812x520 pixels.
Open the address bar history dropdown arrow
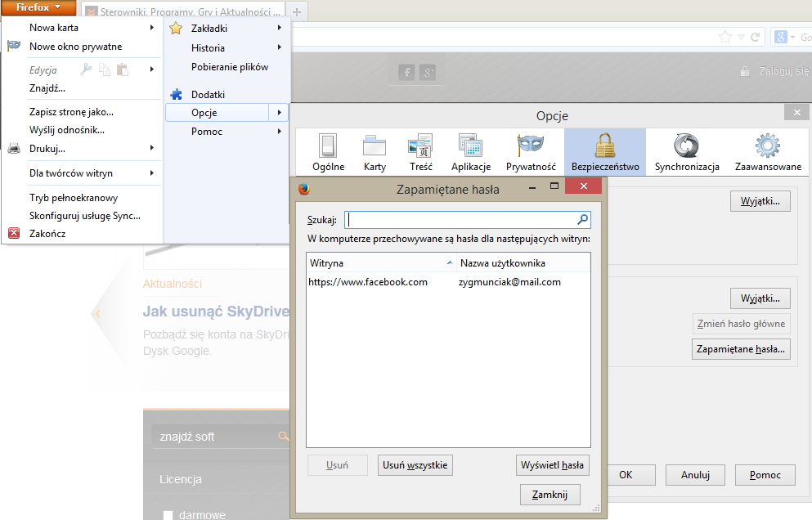coord(741,38)
